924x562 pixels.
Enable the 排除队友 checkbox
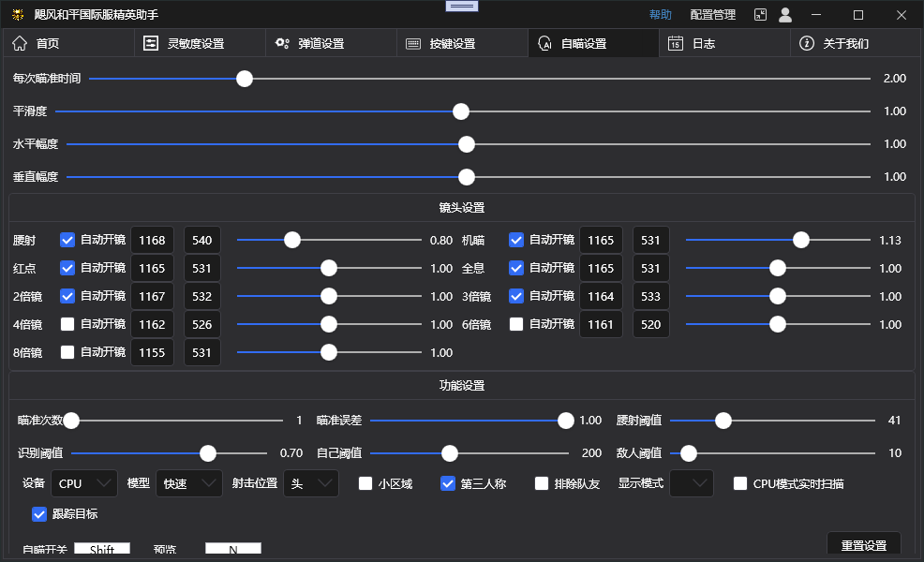542,483
